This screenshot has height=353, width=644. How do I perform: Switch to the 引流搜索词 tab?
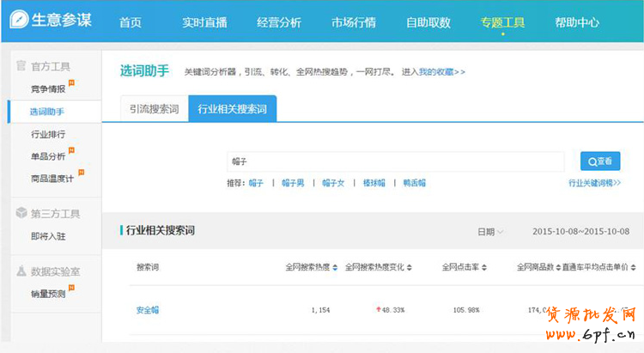click(155, 110)
